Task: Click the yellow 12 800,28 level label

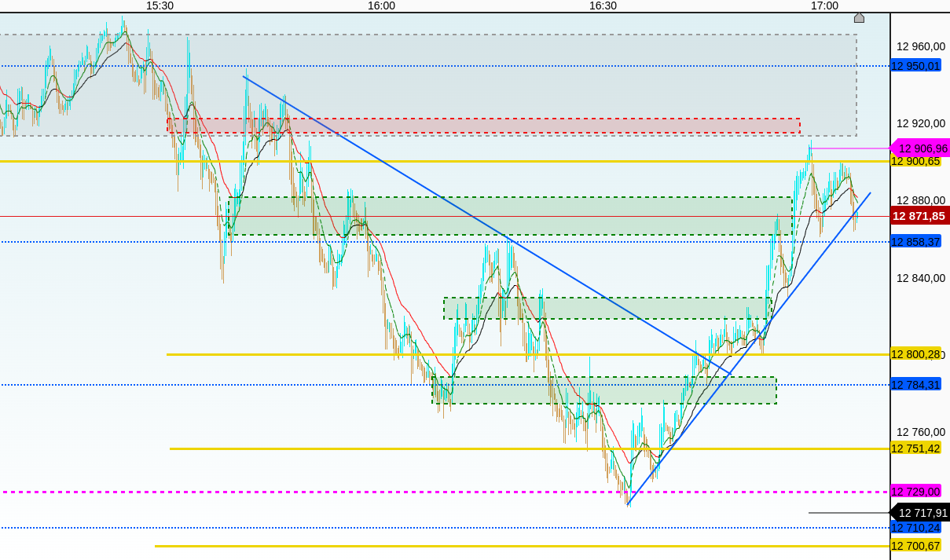Action: click(x=915, y=354)
